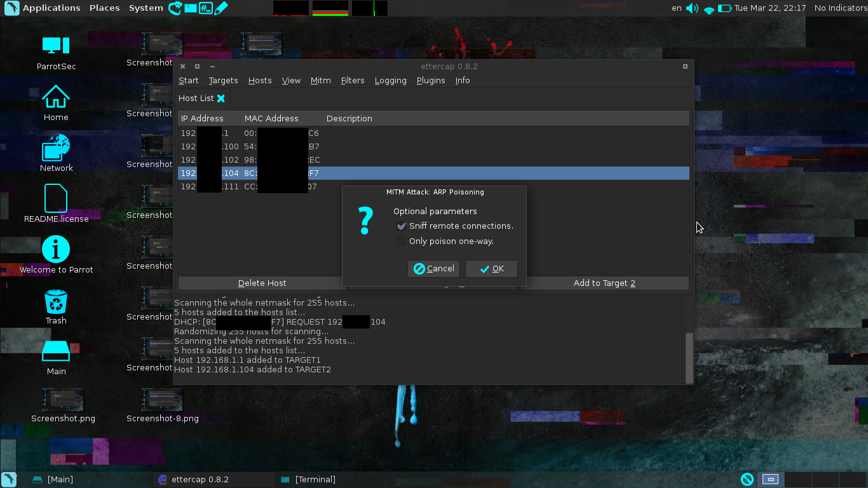Viewport: 868px width, 488px height.
Task: Confirm ARP Poisoning with OK
Action: click(491, 269)
